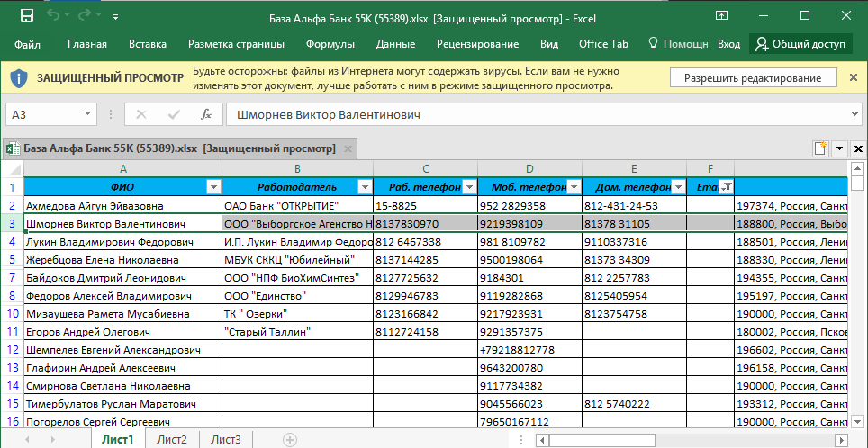Open the active filter button in column F
Screen dimensions: 868x448
[726, 187]
